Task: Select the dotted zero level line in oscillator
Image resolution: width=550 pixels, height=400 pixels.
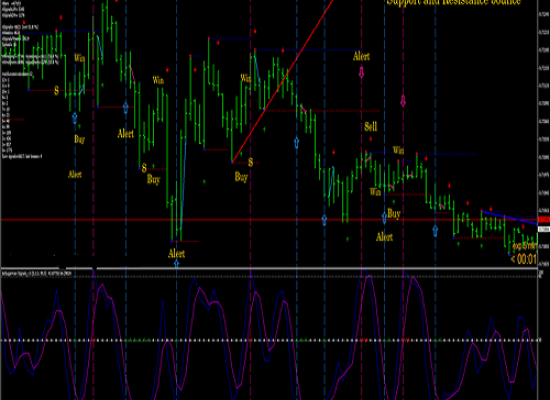Action: pyautogui.click(x=270, y=340)
